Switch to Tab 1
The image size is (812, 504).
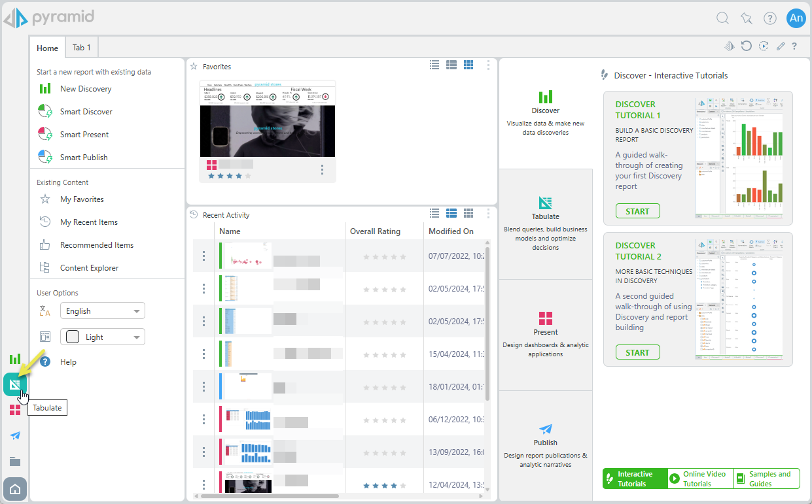click(x=82, y=48)
